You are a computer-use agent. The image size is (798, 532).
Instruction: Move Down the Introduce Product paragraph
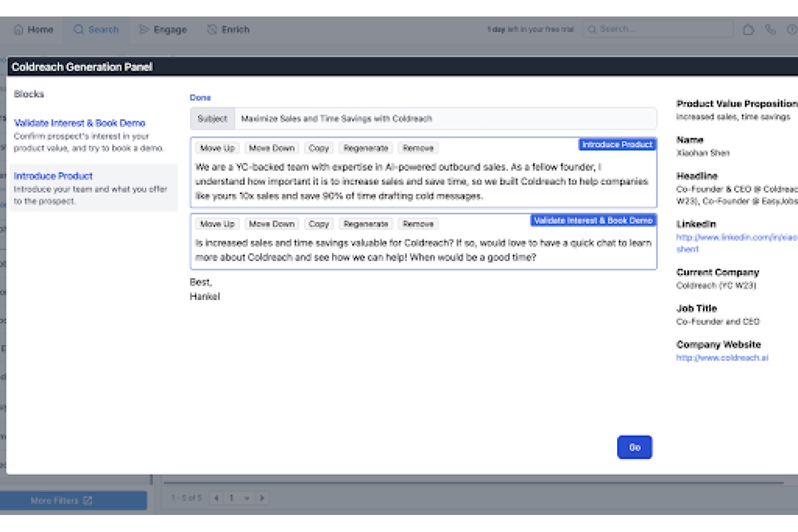tap(272, 148)
